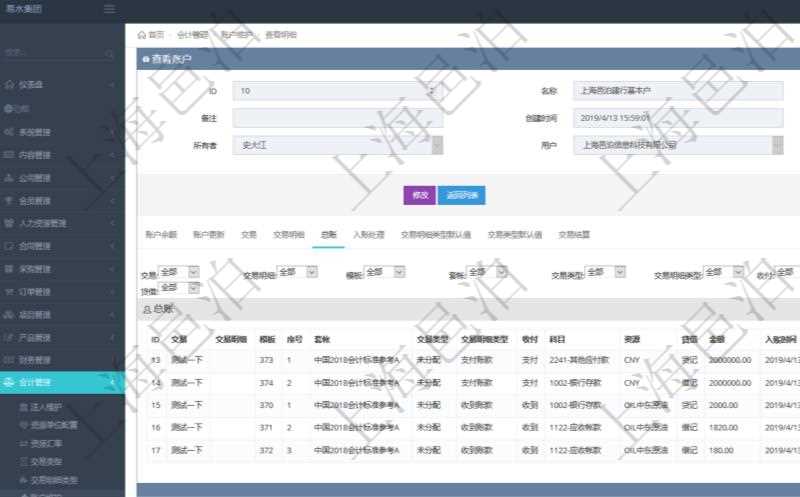Open the 交易类型 filter dropdown

[x=605, y=272]
